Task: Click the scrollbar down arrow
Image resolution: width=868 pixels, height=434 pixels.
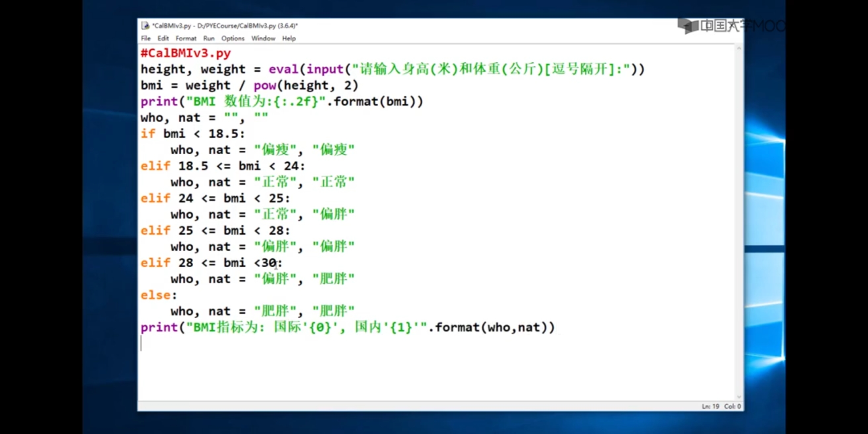Action: pos(739,397)
